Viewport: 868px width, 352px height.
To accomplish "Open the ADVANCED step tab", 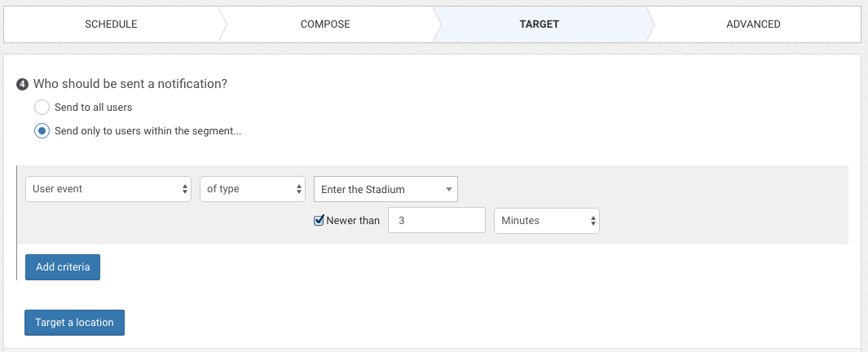I will point(753,24).
